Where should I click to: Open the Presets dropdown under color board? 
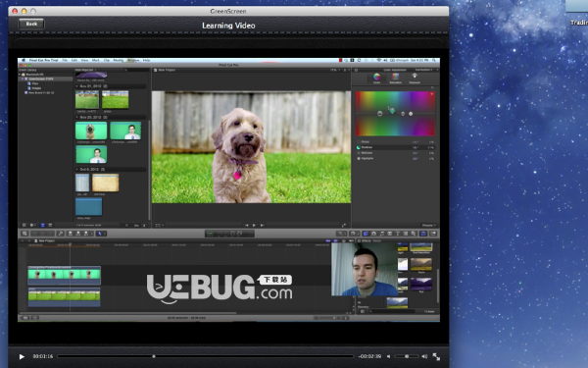(429, 226)
